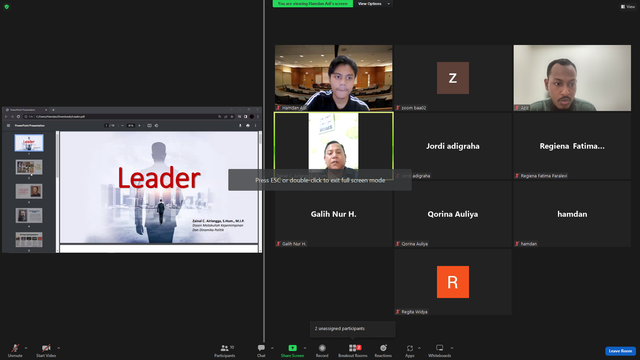The image size is (640, 360).
Task: Expand caret next to Apps
Action: click(x=419, y=348)
